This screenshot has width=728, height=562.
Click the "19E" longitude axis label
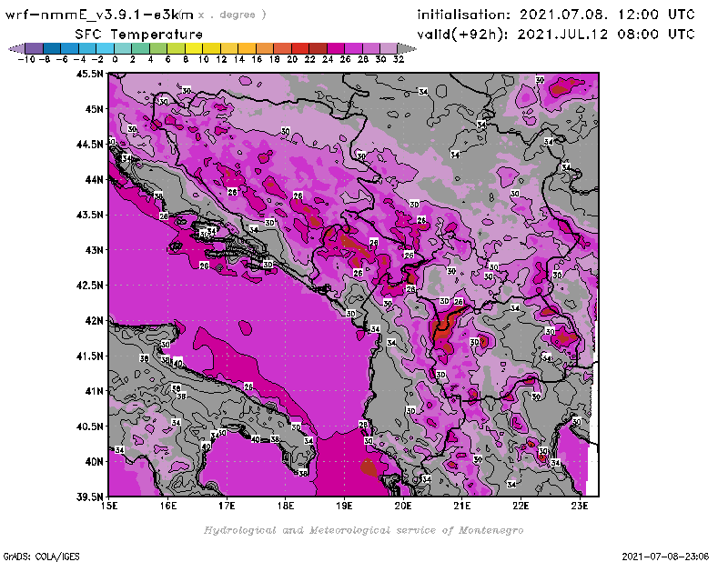pos(344,506)
